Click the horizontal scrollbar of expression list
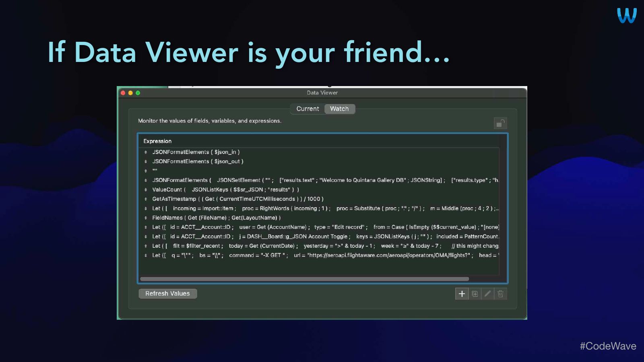The height and width of the screenshot is (362, 644). coord(304,279)
